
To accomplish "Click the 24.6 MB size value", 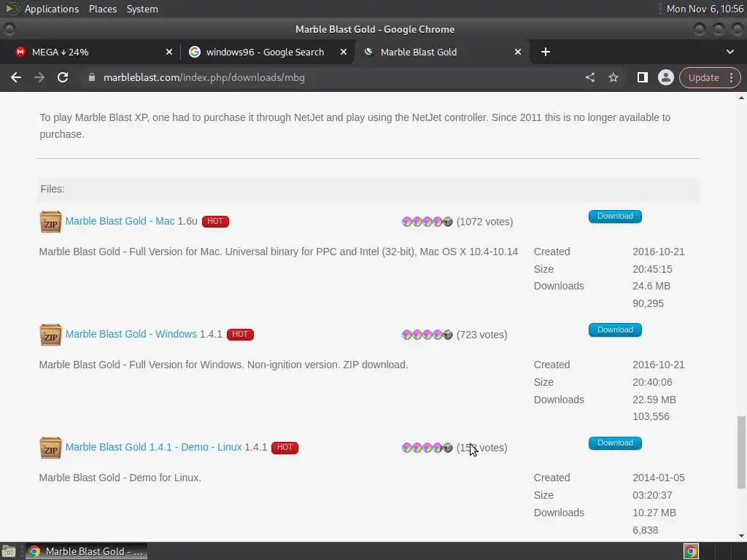I will 651,286.
